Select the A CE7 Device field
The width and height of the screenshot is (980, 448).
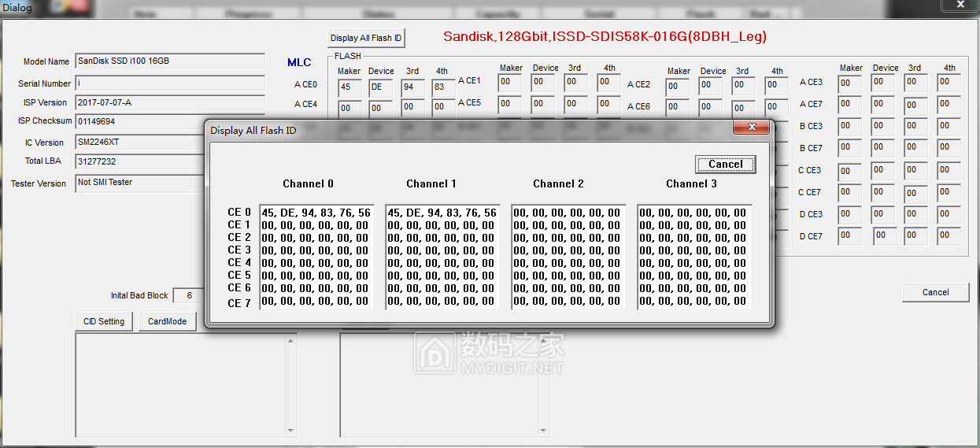click(x=883, y=104)
